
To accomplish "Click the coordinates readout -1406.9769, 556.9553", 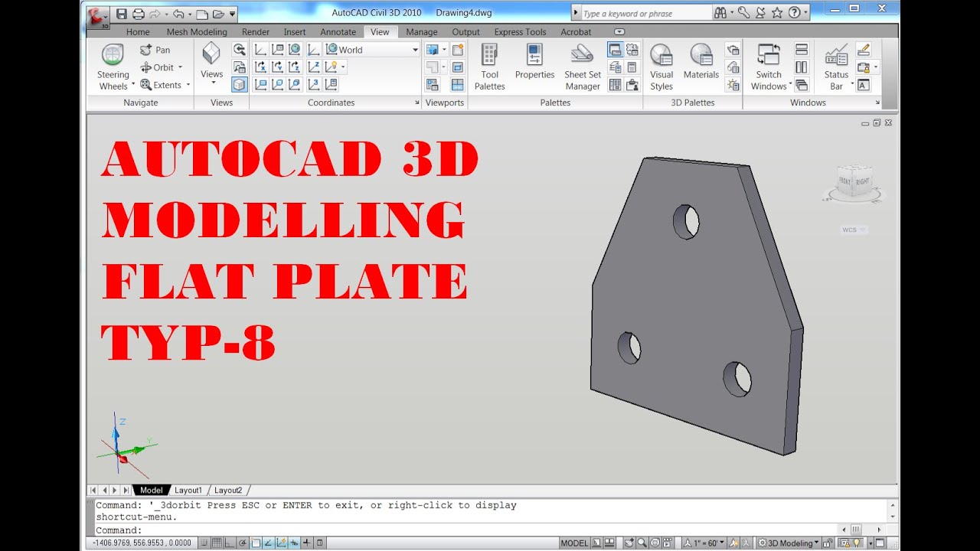I will coord(142,543).
